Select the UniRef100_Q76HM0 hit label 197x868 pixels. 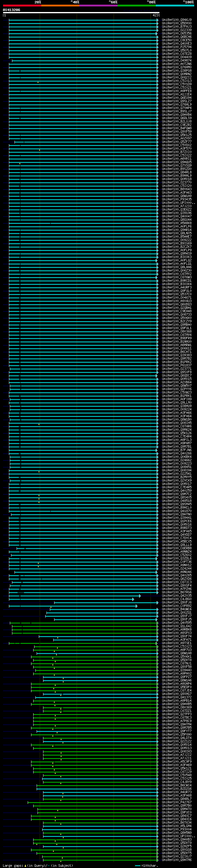click(x=177, y=67)
